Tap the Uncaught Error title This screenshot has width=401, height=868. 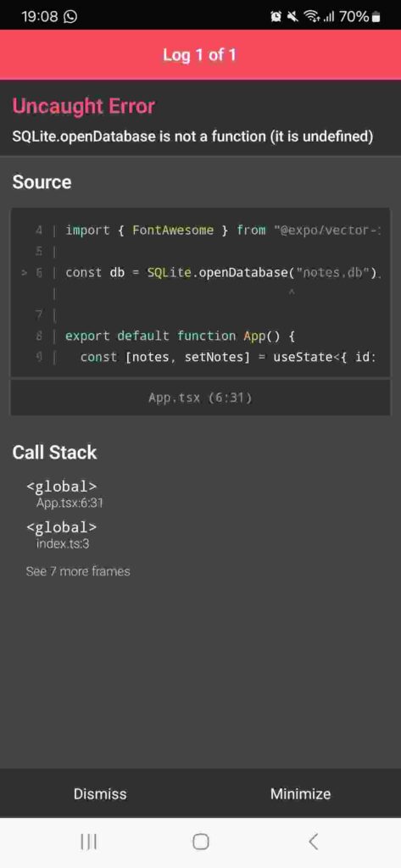[84, 106]
